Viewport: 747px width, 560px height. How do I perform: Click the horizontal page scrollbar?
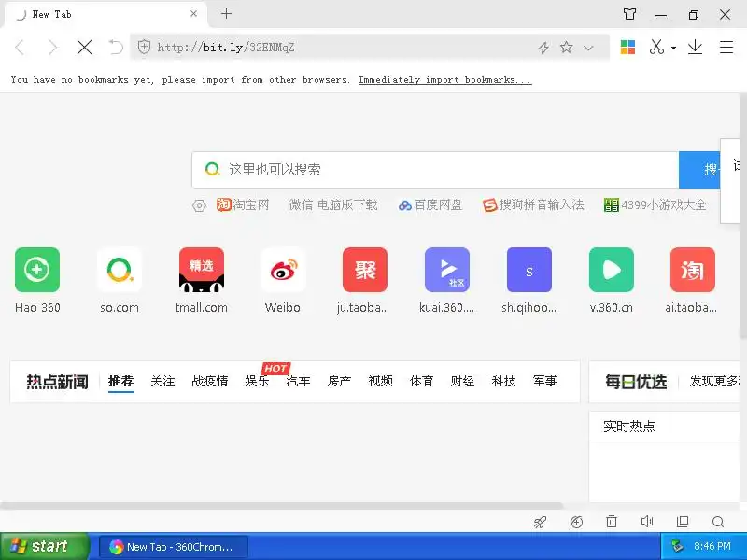tap(281, 506)
